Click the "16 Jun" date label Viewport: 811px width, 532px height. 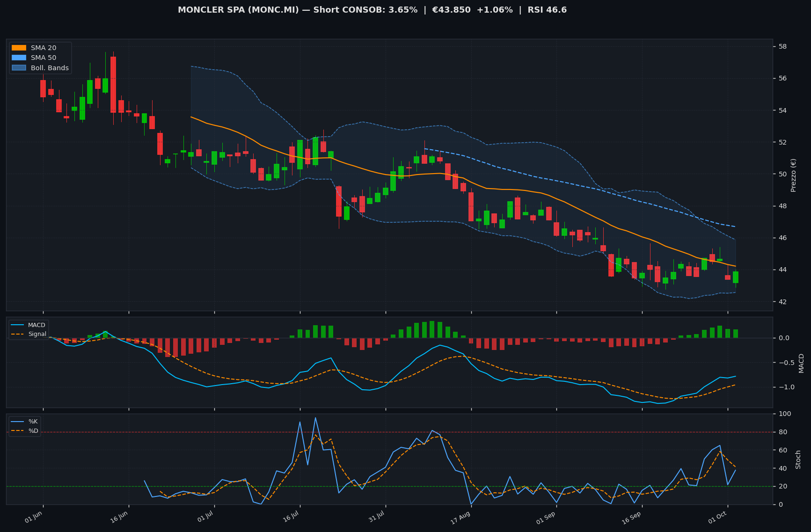(x=119, y=517)
